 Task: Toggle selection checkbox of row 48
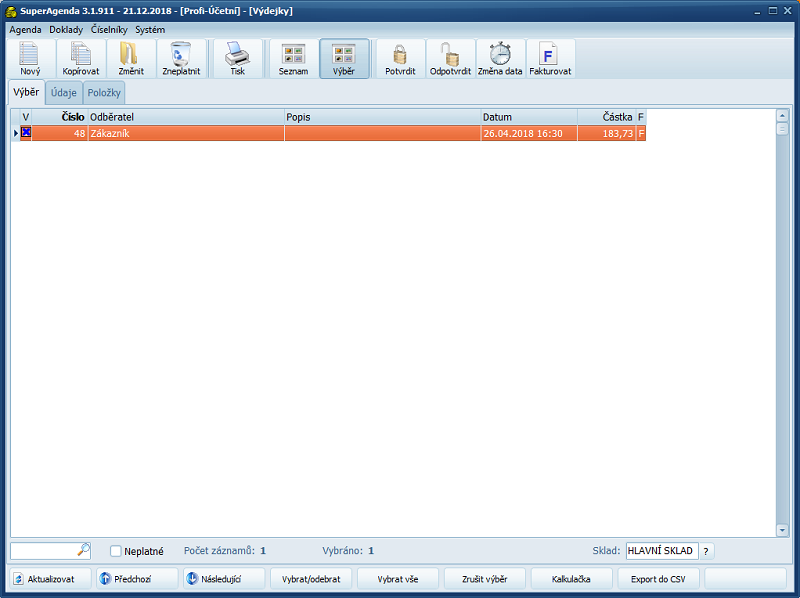pos(26,133)
